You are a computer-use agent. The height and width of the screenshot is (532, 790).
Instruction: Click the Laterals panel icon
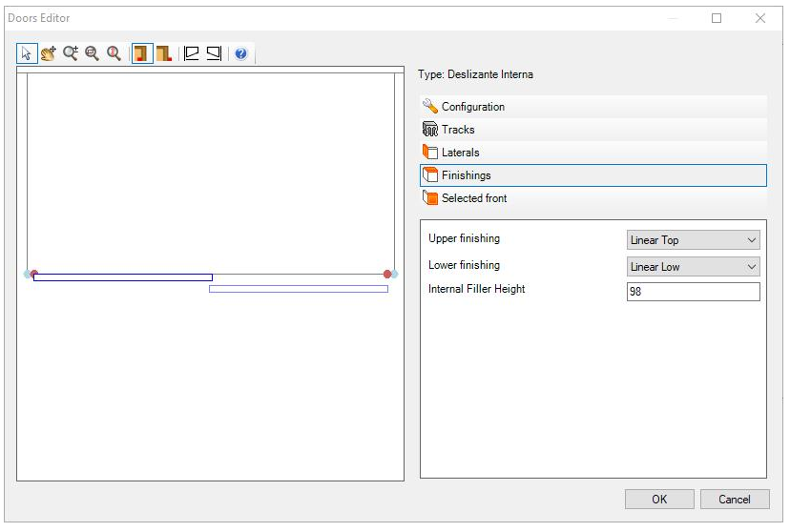point(430,152)
